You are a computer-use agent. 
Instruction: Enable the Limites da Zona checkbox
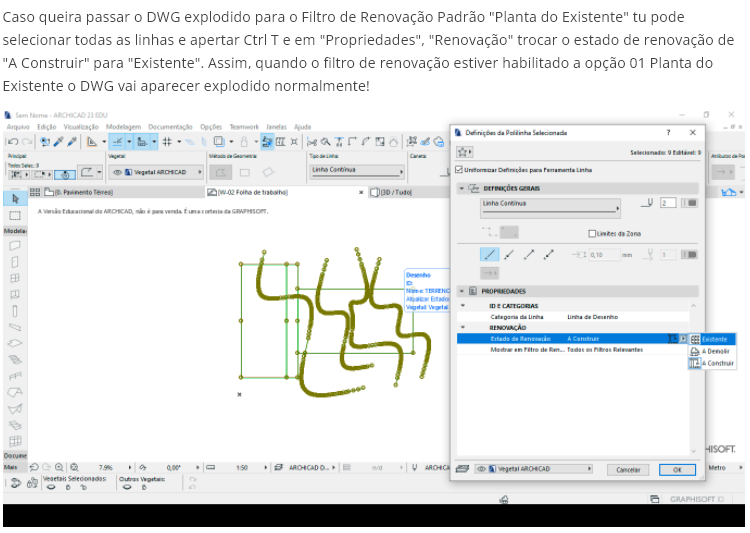[591, 233]
